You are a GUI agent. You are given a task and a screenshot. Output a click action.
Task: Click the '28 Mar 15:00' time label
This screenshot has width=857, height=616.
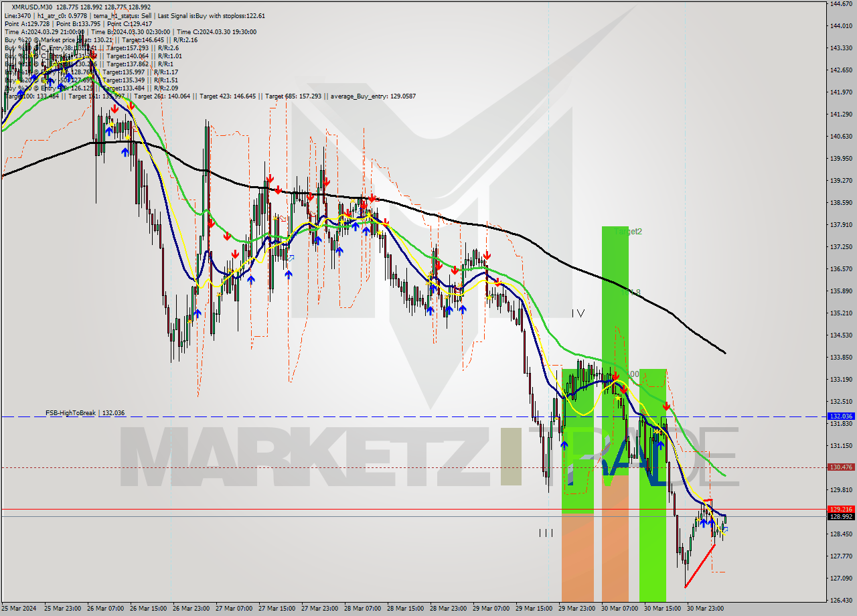click(x=406, y=609)
